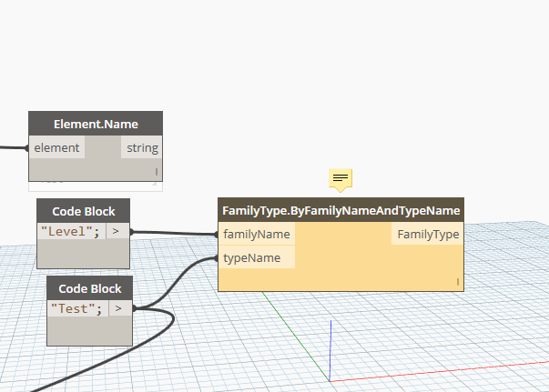Click output arrow of the "Level" Code Block
The height and width of the screenshot is (392, 549).
click(x=117, y=232)
